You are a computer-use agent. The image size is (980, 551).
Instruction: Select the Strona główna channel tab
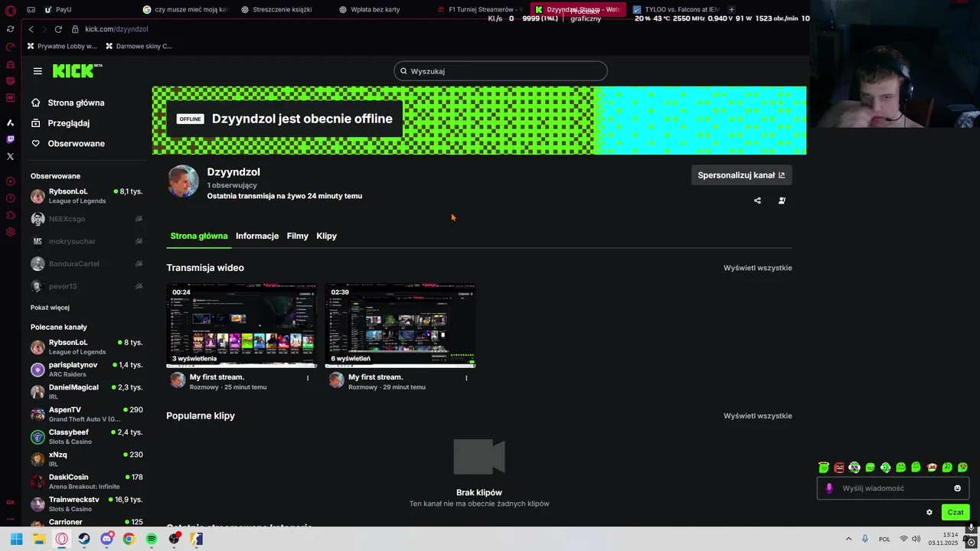tap(199, 236)
